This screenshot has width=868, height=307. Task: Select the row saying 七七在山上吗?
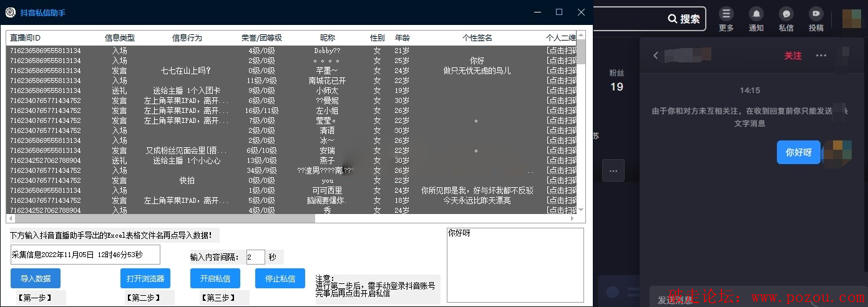tap(291, 71)
